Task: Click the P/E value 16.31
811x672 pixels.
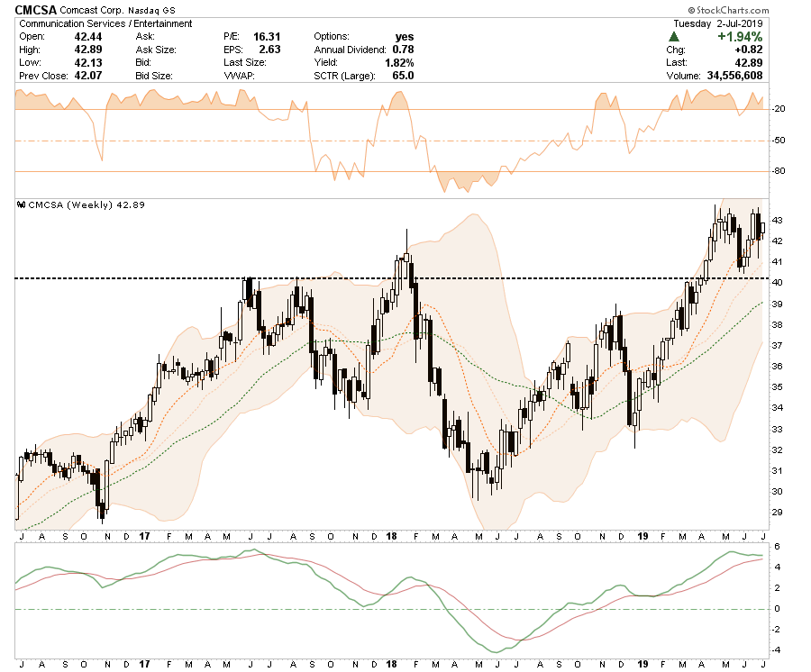Action: click(267, 37)
